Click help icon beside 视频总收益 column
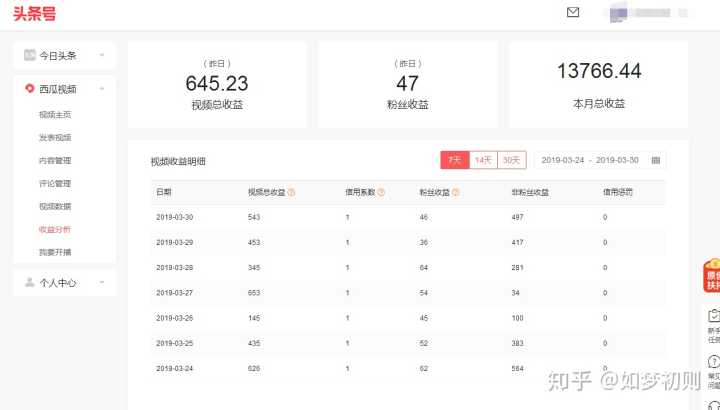720x410 pixels. tap(291, 192)
